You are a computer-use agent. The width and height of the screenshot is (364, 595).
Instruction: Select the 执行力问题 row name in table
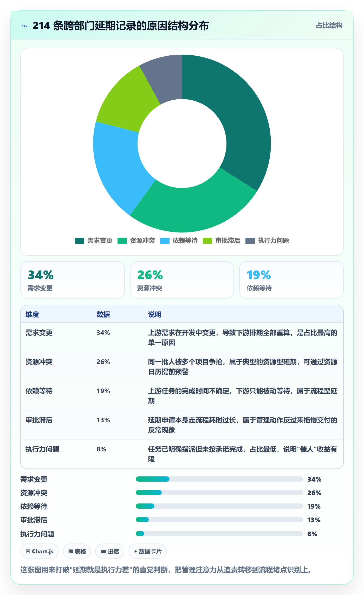tap(42, 449)
